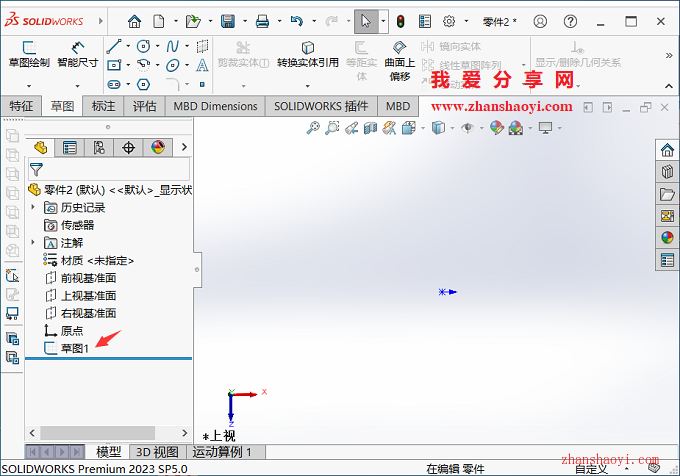Create a new document
Image resolution: width=680 pixels, height=476 pixels.
(x=159, y=21)
